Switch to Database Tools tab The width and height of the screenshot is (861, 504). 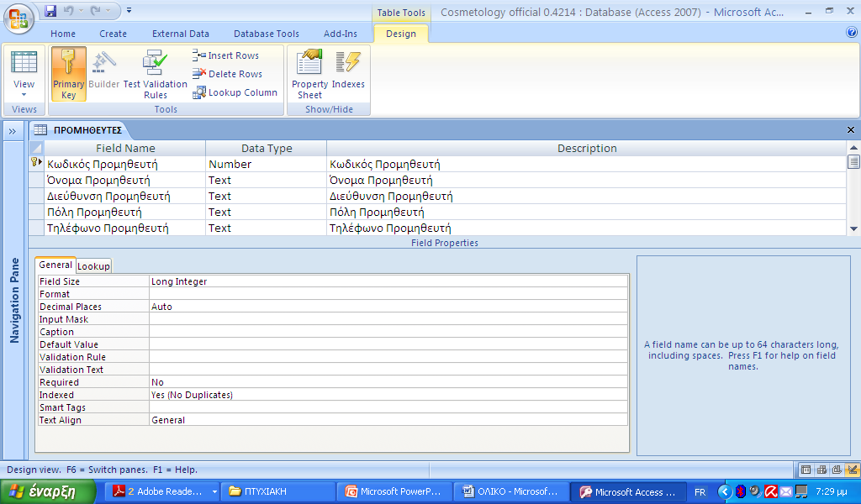[x=267, y=34]
